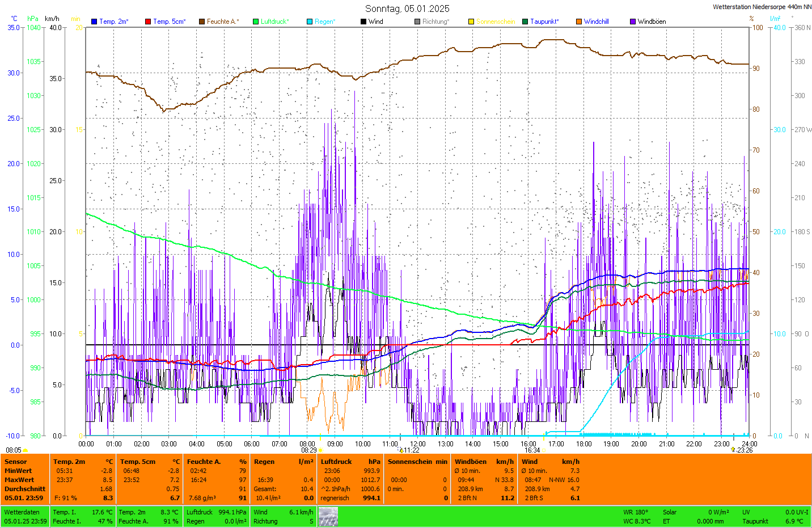Click the blue Temp. 2m legend square
812x528 pixels.
coord(94,22)
